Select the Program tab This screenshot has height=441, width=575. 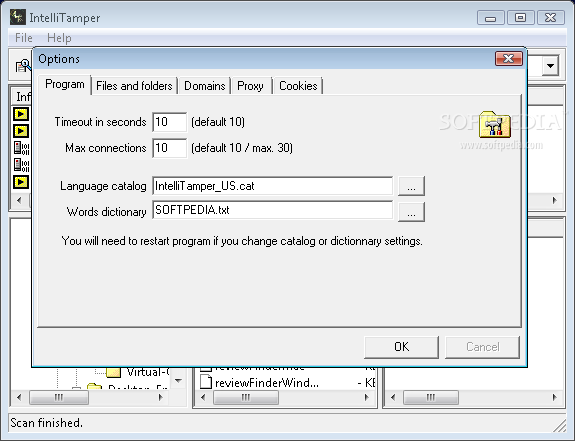coord(65,84)
